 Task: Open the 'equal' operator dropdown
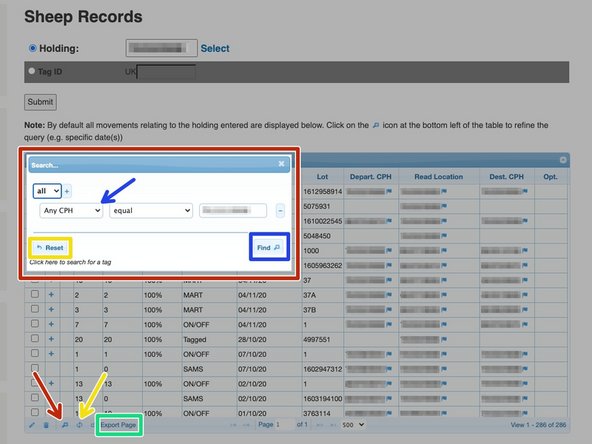click(x=151, y=211)
